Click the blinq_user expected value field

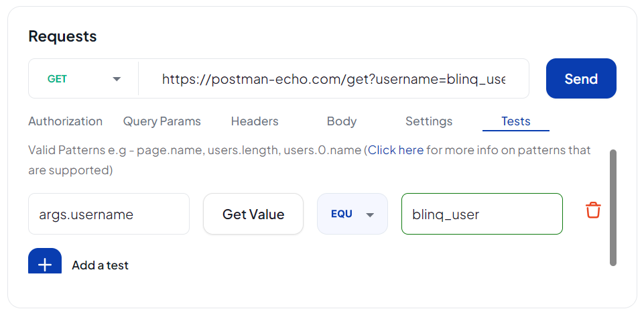[x=481, y=214]
